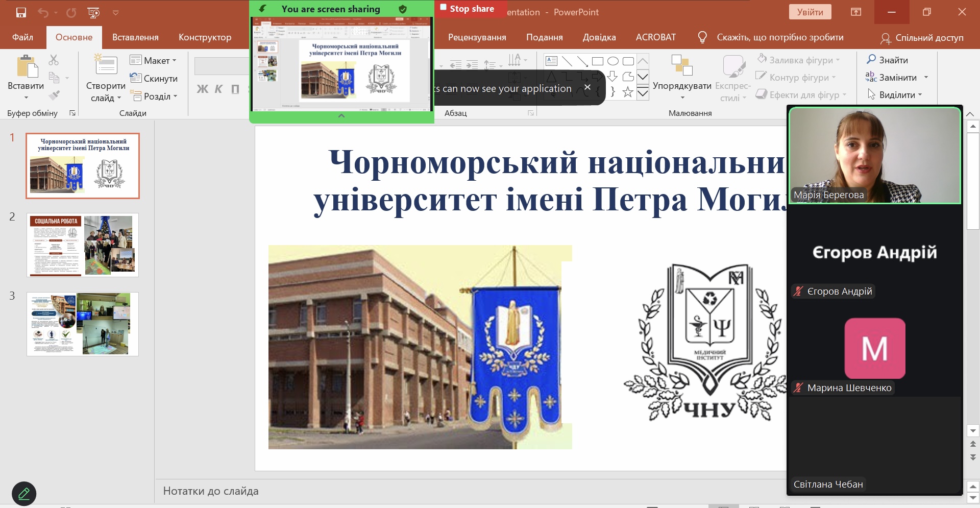Viewport: 980px width, 508px height.
Task: Select slide 2 thumbnail Соціальна робота
Action: (83, 245)
